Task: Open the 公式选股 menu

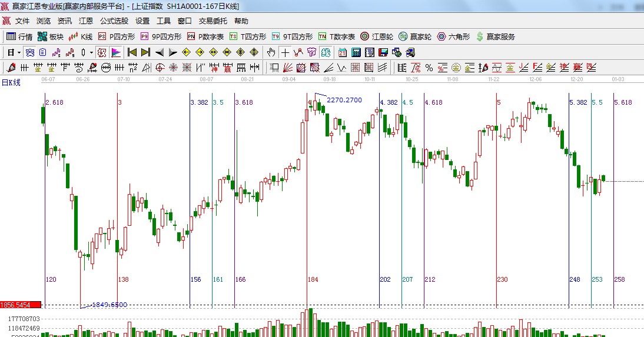Action: click(x=114, y=21)
